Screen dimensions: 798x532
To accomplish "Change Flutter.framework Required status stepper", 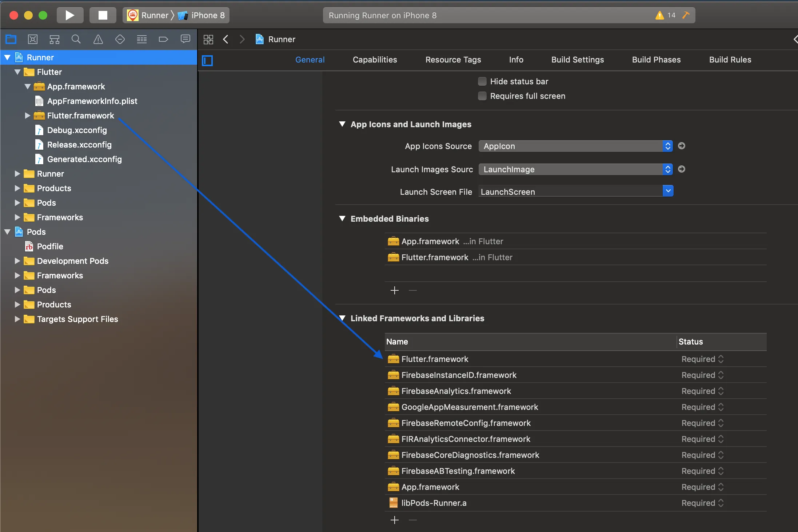I will pos(721,359).
